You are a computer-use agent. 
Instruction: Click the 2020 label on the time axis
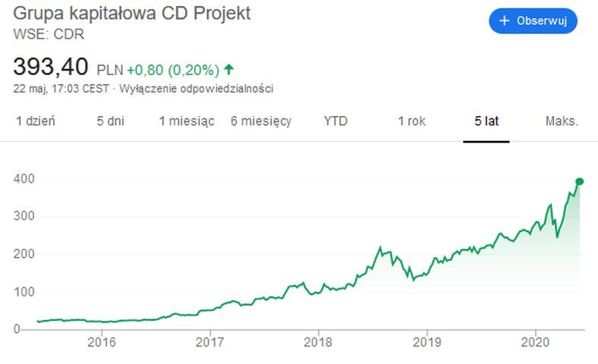click(536, 342)
